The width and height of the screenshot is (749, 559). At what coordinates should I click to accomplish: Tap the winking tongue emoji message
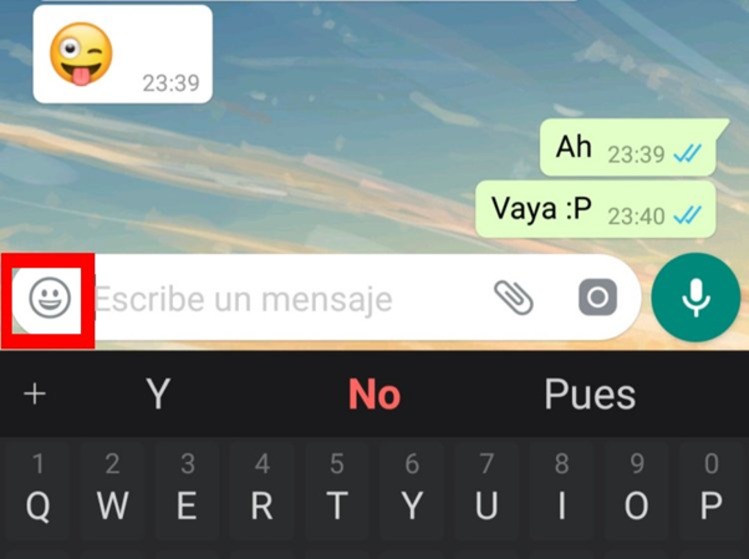(123, 54)
